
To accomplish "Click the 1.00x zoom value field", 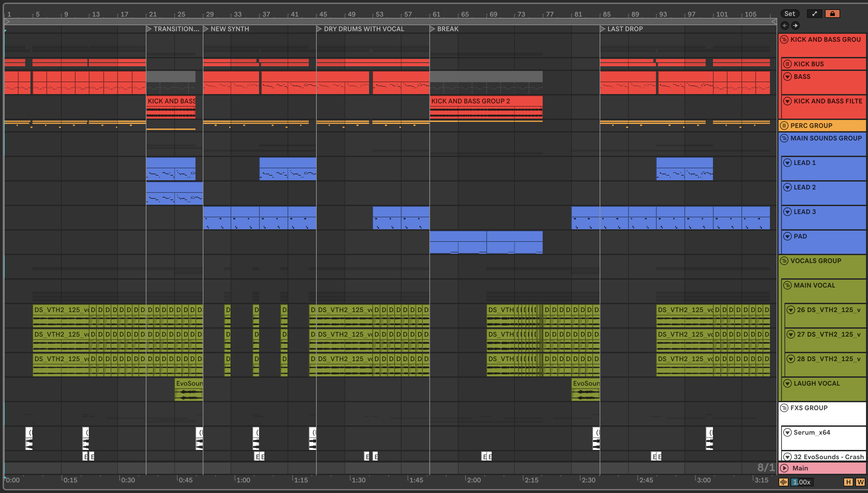I will [801, 482].
